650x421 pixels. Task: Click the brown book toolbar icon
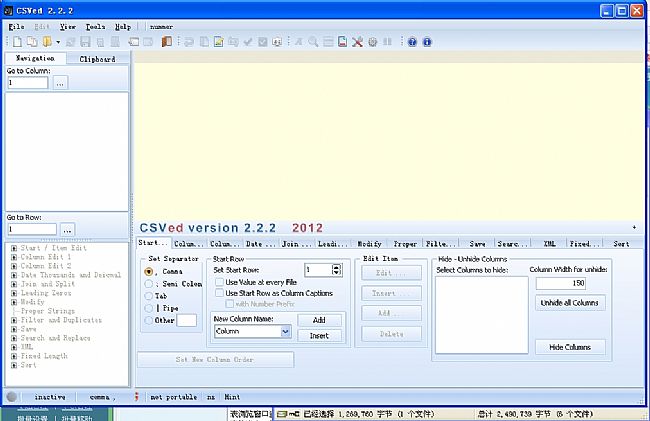coord(167,42)
